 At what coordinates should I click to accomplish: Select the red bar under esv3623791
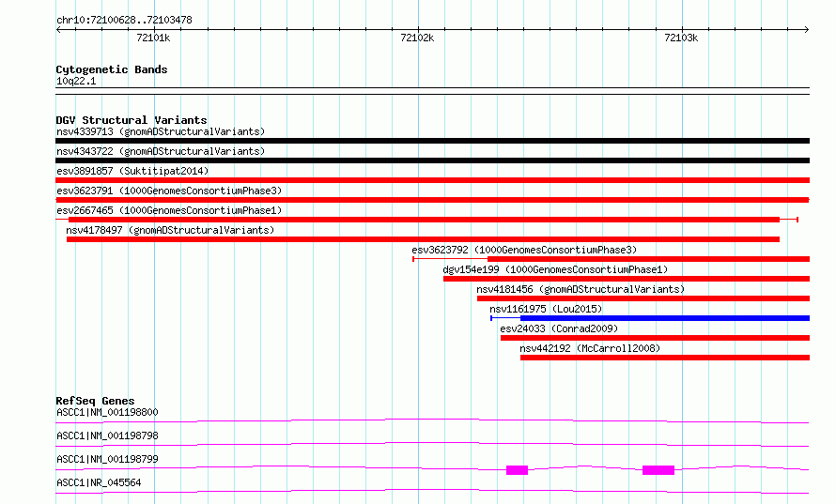point(432,200)
